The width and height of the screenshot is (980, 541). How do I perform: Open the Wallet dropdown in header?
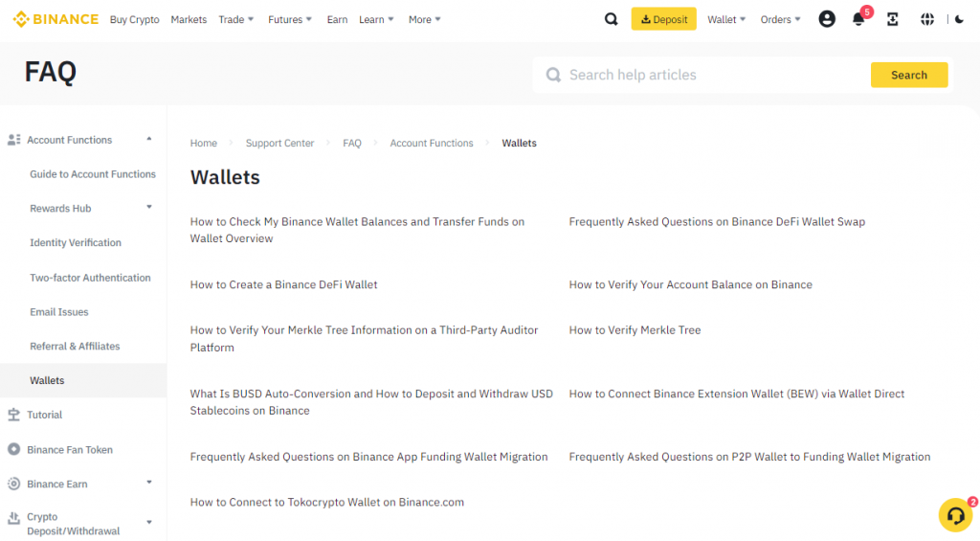pos(726,19)
